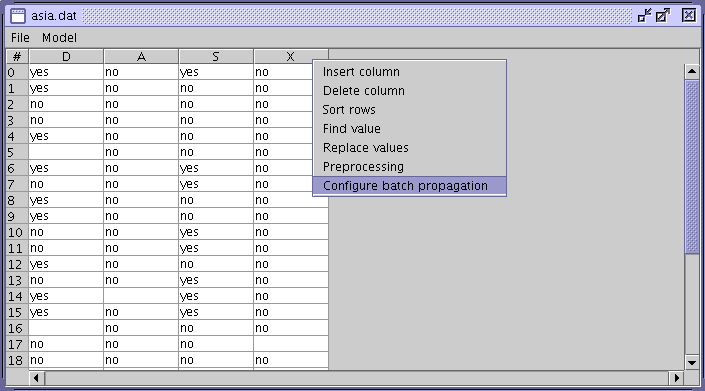Open the Model menu

[59, 38]
